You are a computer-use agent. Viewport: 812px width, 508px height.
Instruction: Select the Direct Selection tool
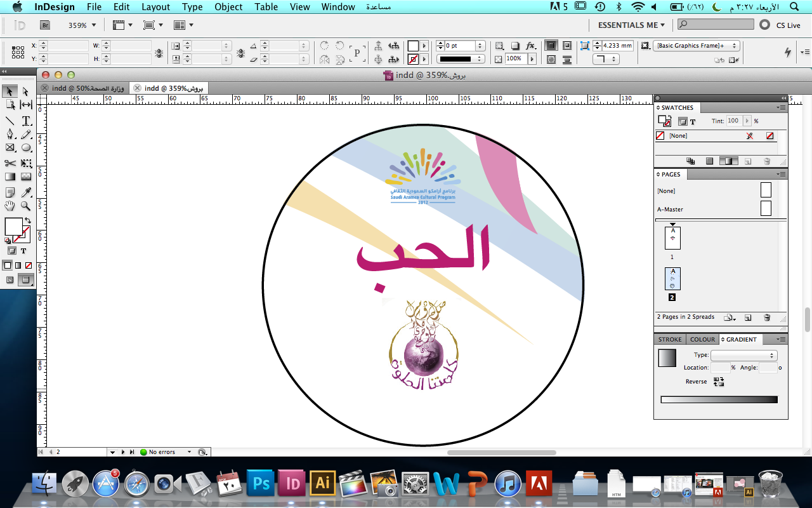(x=26, y=91)
